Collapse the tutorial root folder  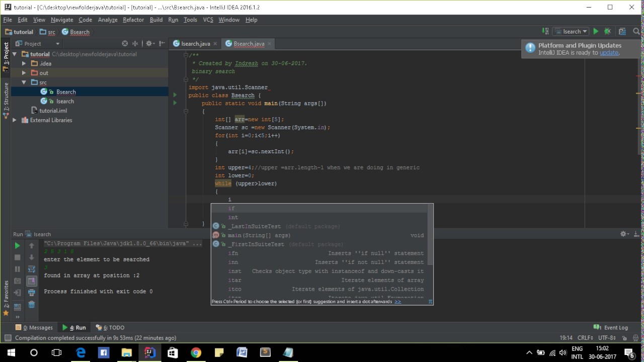(15, 54)
